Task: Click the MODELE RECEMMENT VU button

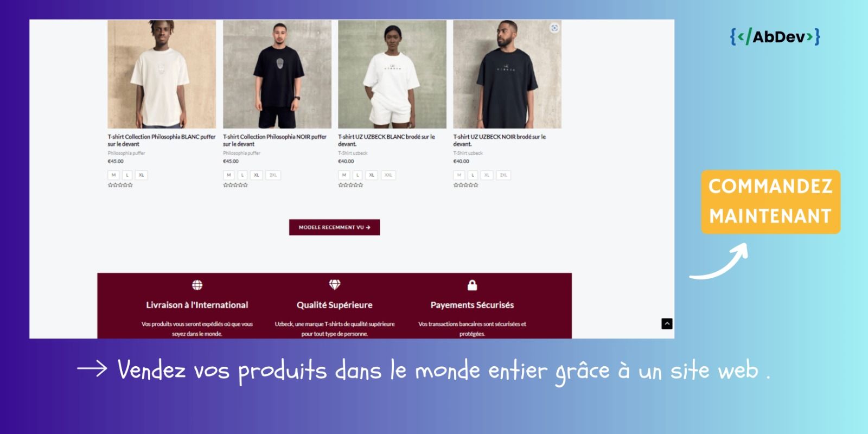Action: point(334,227)
